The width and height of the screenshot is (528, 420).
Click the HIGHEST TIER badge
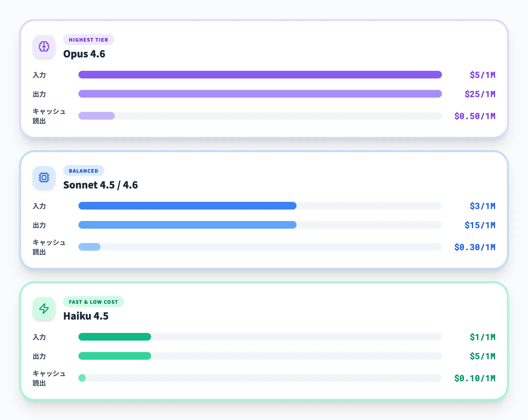[88, 40]
